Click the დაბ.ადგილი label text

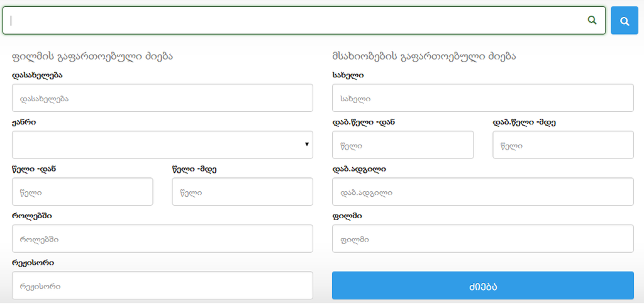pyautogui.click(x=359, y=169)
